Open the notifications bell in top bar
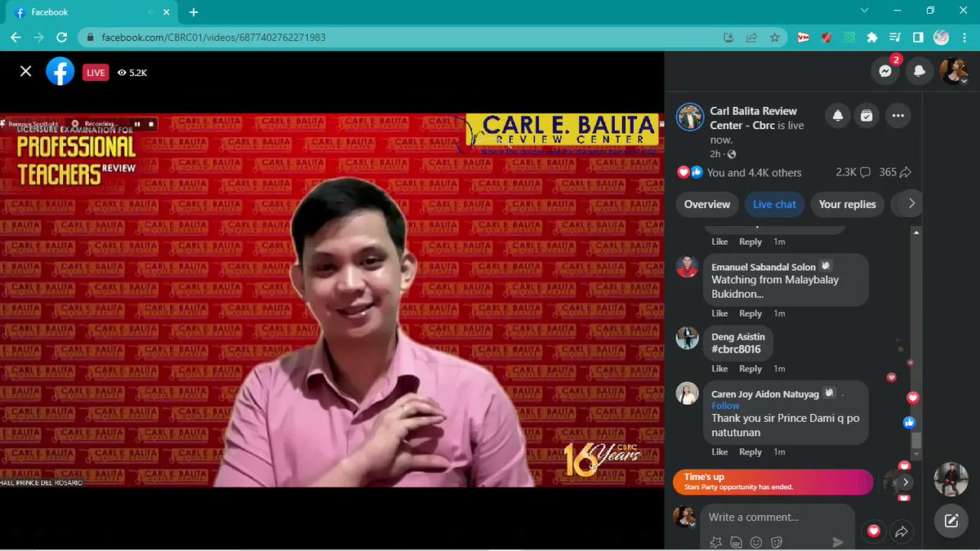 pos(920,71)
